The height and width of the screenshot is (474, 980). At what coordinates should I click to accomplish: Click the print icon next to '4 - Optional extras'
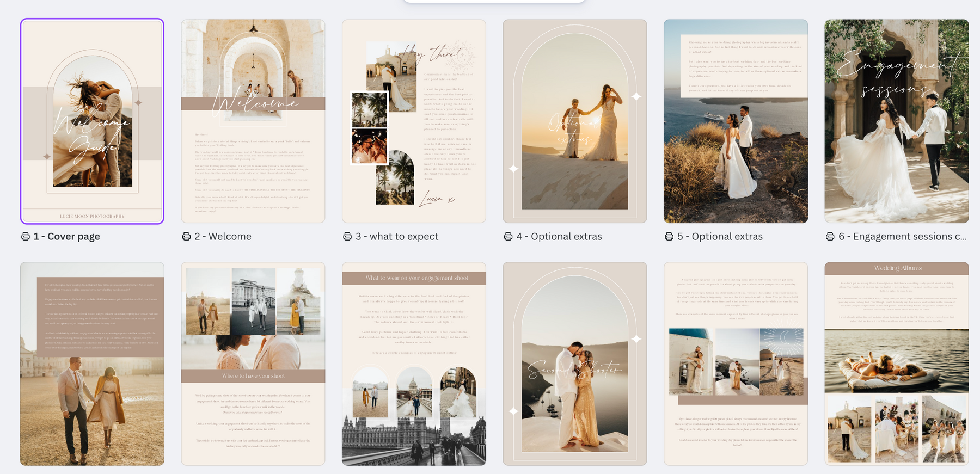click(x=508, y=237)
